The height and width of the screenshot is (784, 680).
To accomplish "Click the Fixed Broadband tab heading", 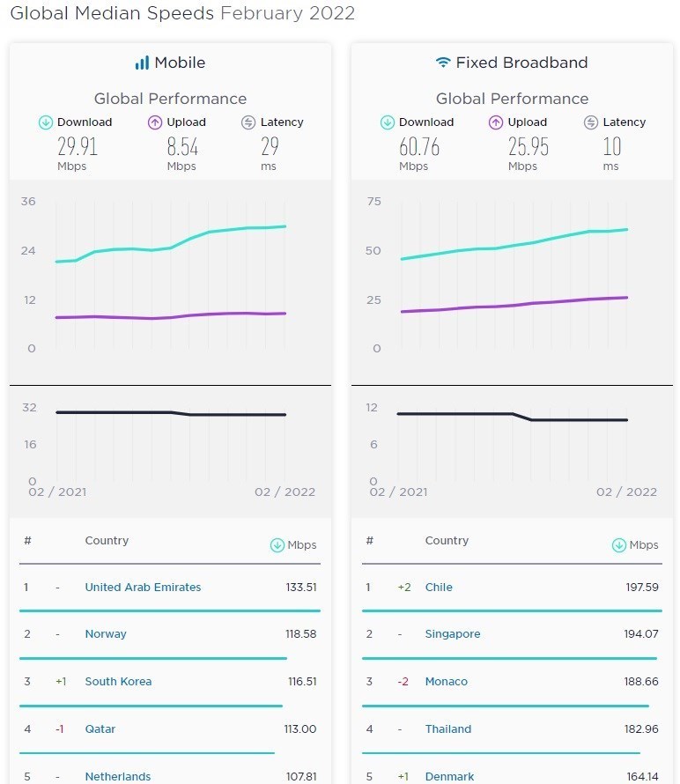I will click(x=521, y=63).
